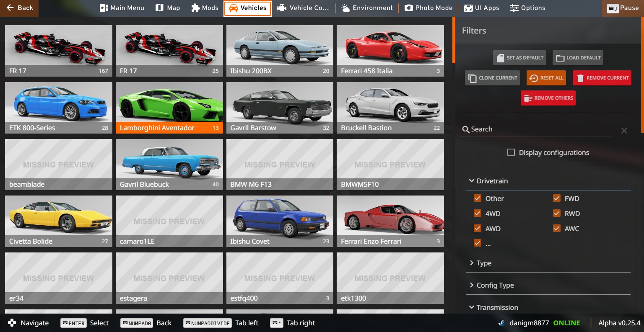Click the Remove Current trash icon

click(580, 78)
